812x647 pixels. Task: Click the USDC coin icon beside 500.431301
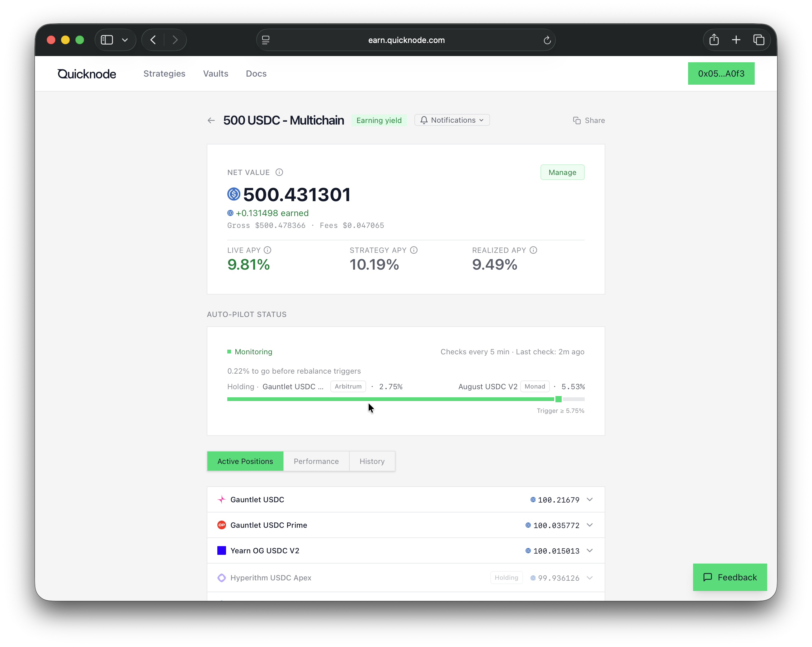(x=234, y=194)
